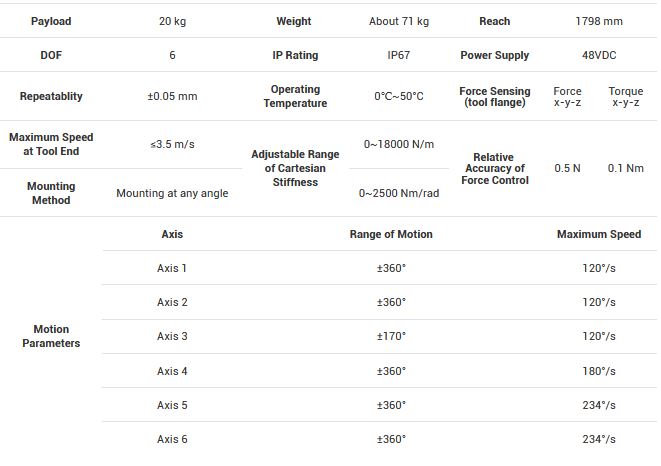Select the Mounting at any angle text
This screenshot has height=466, width=661.
point(172,193)
